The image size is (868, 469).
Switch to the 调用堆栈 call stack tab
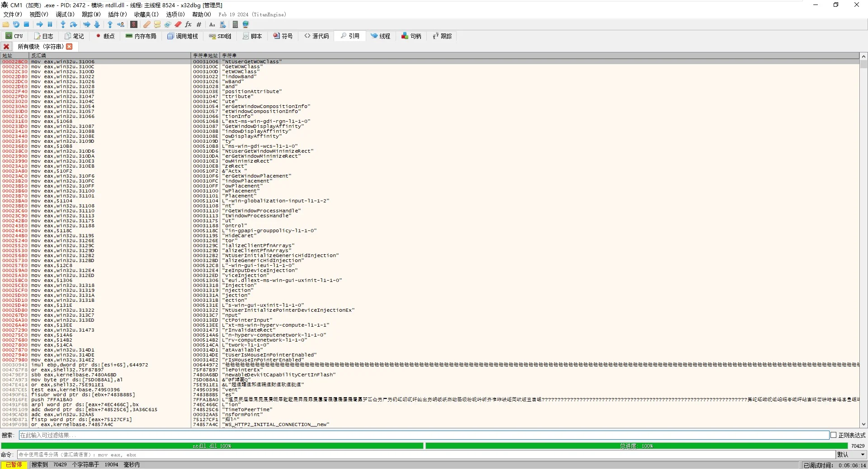[183, 36]
